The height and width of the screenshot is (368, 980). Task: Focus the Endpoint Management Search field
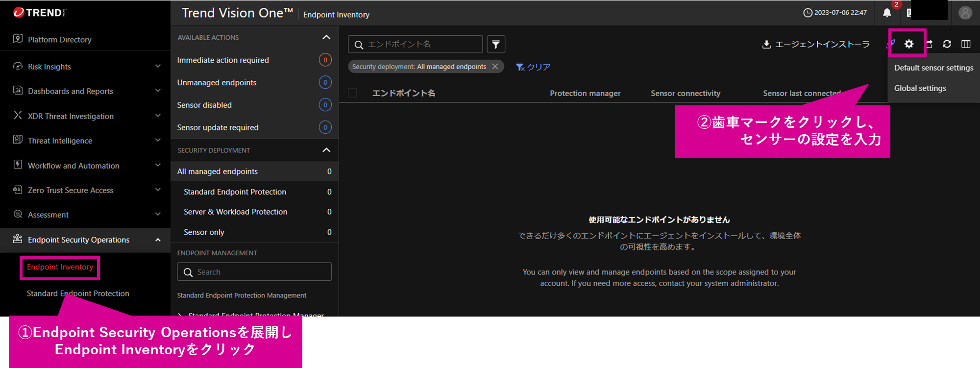click(254, 272)
